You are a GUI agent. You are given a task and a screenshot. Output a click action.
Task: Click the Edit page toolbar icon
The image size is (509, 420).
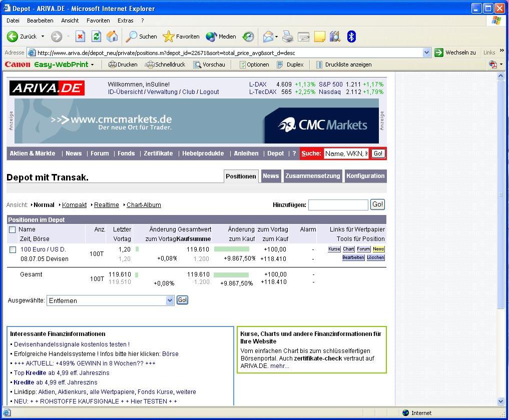click(303, 36)
